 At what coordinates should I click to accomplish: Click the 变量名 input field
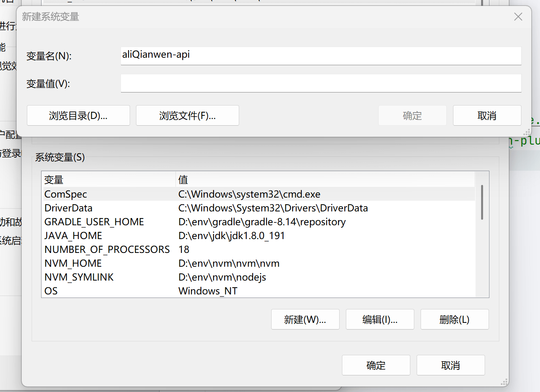pyautogui.click(x=321, y=55)
